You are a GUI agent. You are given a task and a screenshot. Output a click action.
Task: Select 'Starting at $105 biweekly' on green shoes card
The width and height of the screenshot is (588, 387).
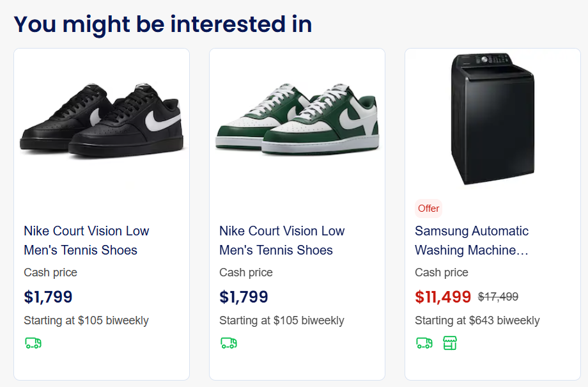(x=282, y=320)
